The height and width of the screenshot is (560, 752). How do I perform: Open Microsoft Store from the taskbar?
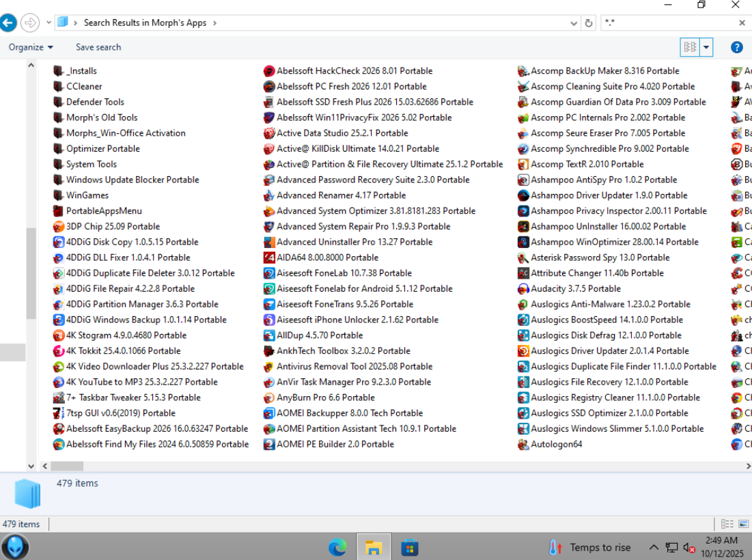[410, 547]
